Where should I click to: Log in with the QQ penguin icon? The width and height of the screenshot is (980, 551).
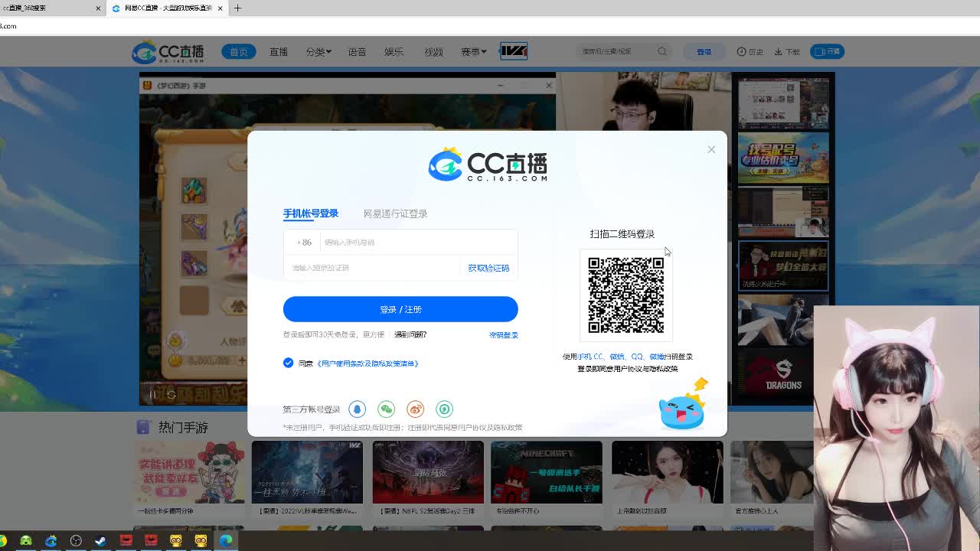(x=357, y=409)
